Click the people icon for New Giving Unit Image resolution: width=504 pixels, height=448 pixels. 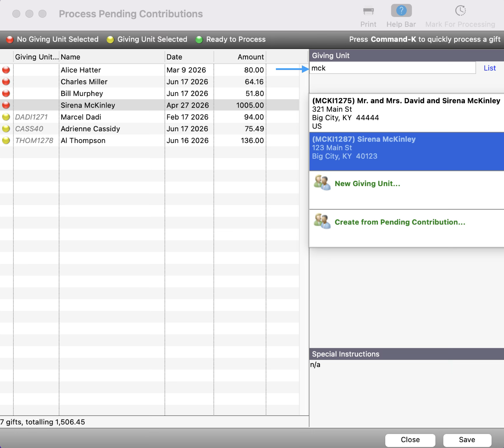(x=322, y=183)
